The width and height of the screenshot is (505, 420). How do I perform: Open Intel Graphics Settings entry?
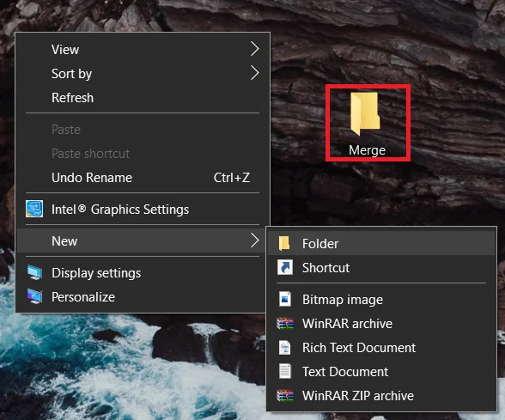pos(143,210)
